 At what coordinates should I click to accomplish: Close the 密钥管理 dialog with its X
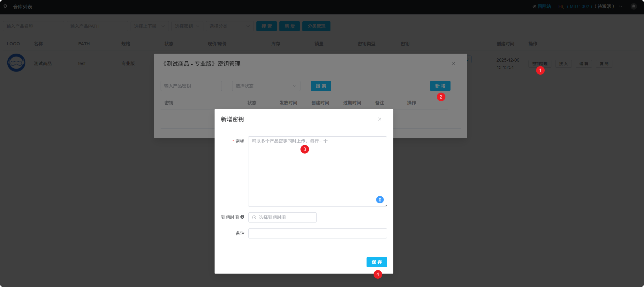click(x=453, y=64)
